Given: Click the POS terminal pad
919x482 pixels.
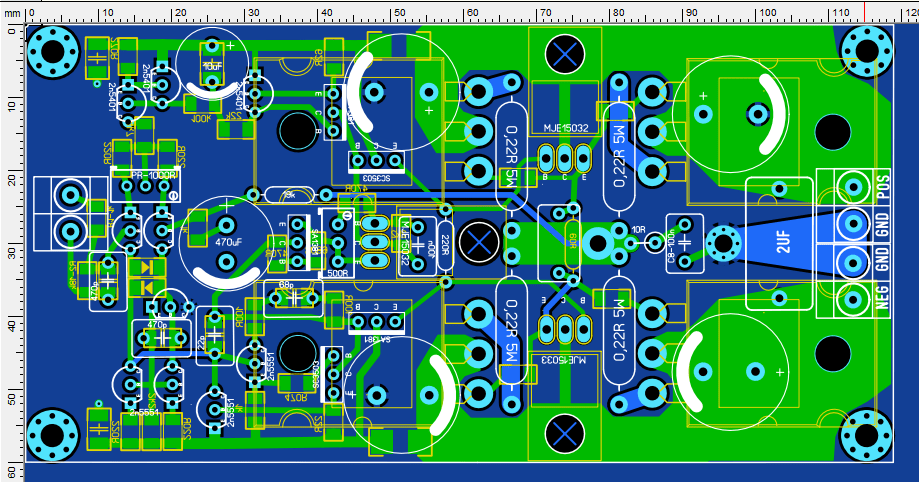Looking at the screenshot, I should click(853, 186).
